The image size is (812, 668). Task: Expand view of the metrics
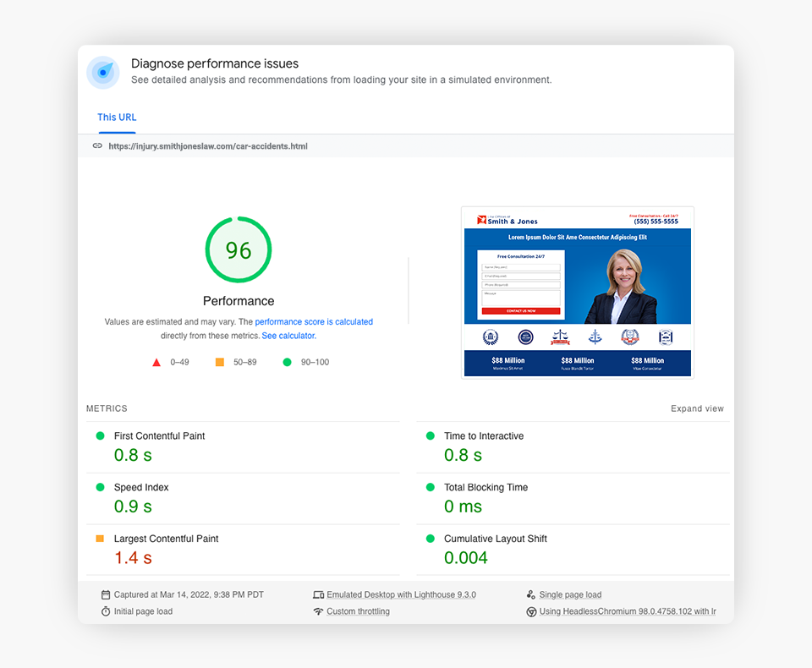click(697, 408)
